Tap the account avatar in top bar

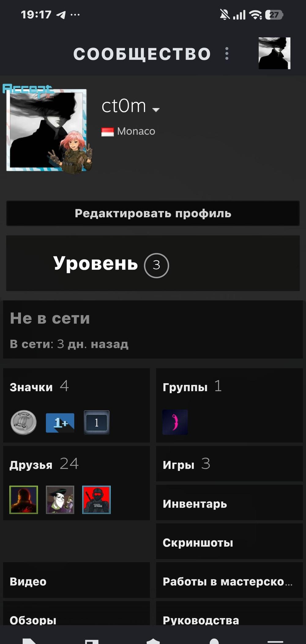point(274,53)
